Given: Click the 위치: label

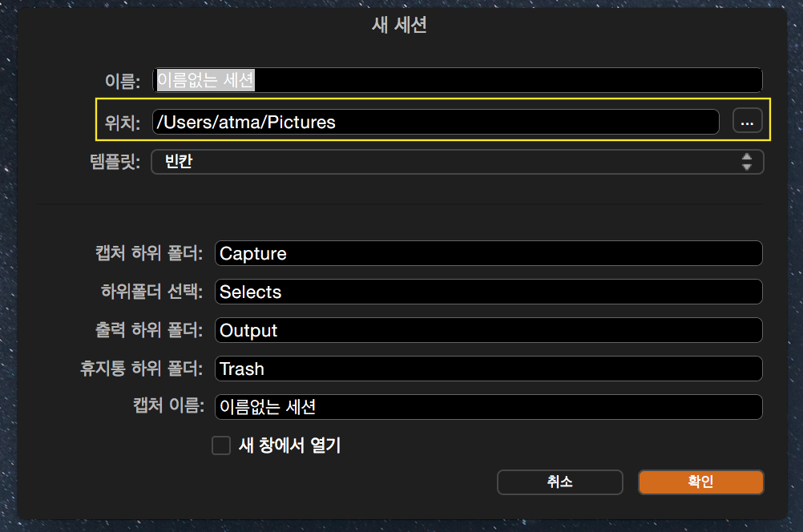Looking at the screenshot, I should click(x=123, y=123).
